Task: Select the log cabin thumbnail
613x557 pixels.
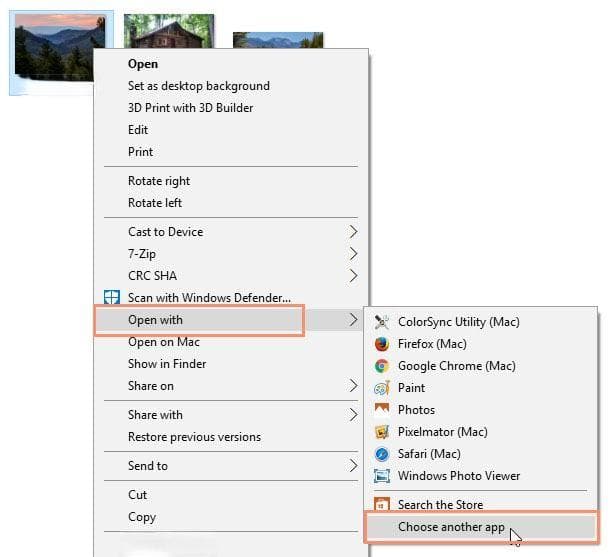Action: point(169,31)
